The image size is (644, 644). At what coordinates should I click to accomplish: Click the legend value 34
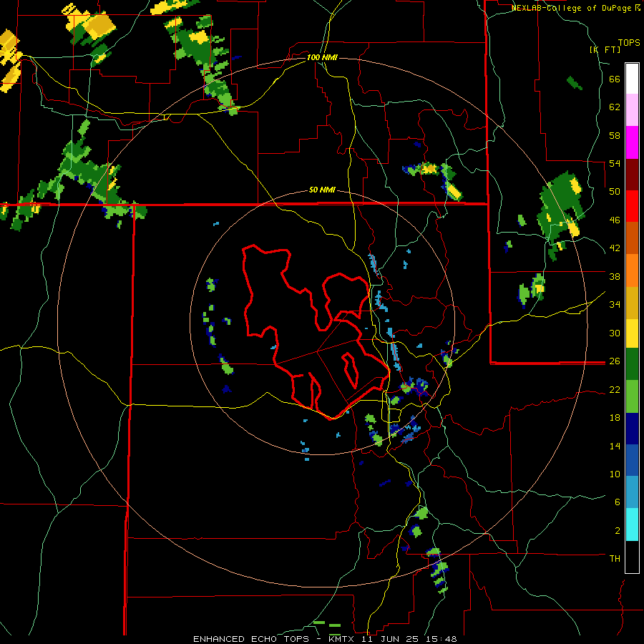(615, 305)
